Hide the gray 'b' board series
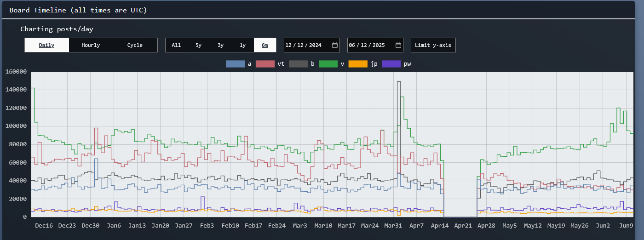644x240 pixels. point(298,64)
